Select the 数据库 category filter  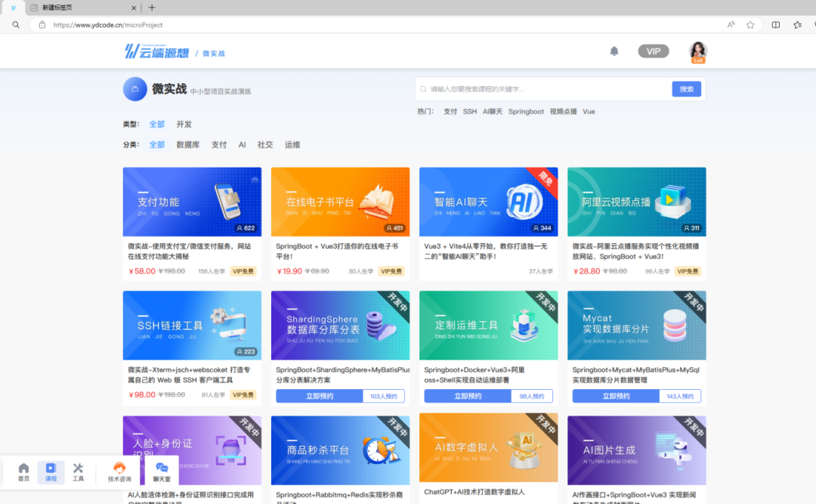click(188, 144)
